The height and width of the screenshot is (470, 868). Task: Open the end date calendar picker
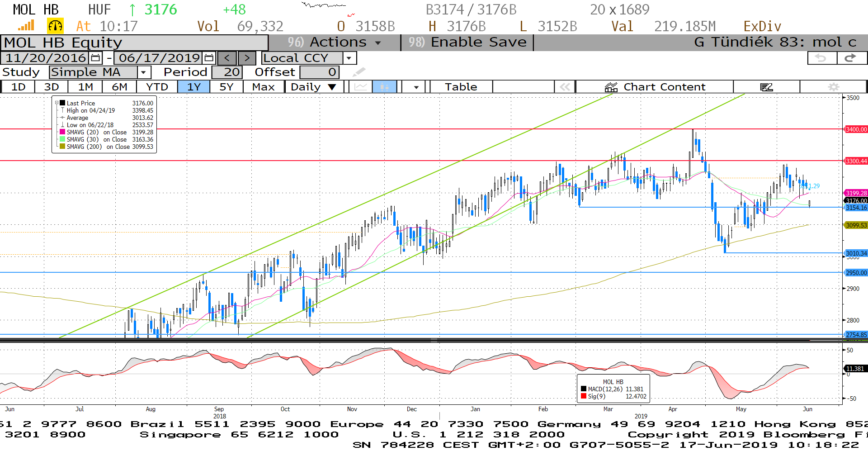click(x=209, y=58)
